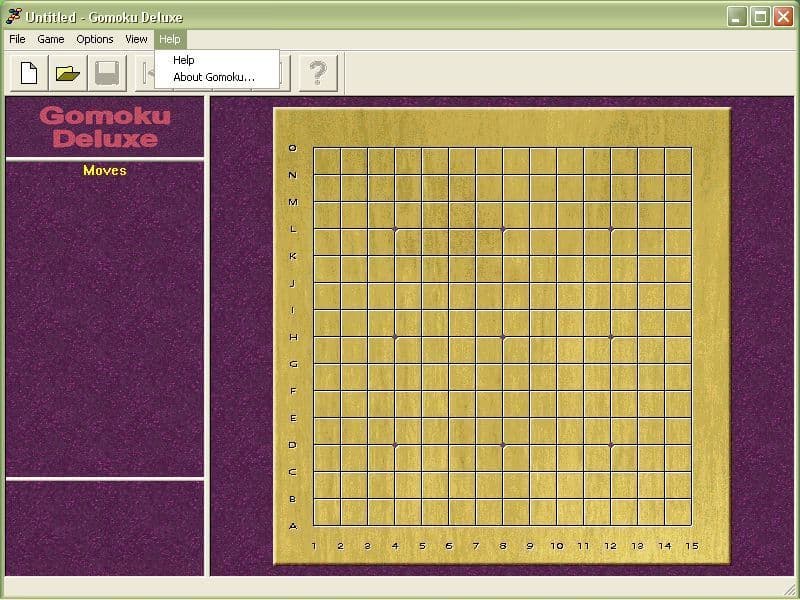Place a stone on star point D4

point(395,445)
